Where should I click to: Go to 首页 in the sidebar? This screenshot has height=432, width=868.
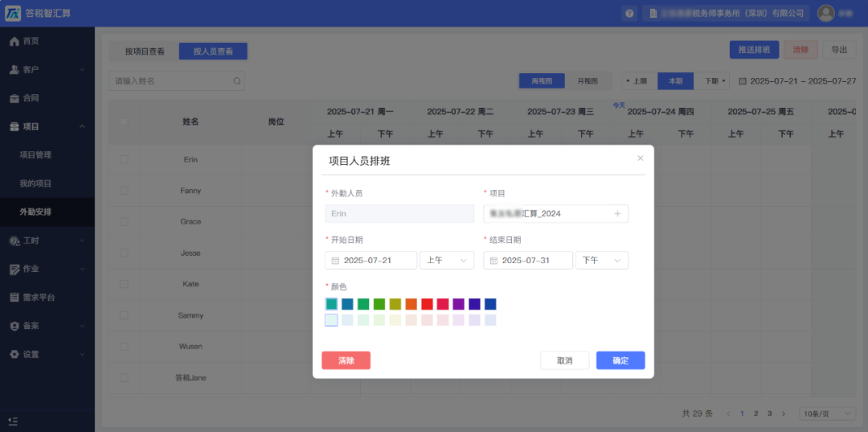coord(47,41)
